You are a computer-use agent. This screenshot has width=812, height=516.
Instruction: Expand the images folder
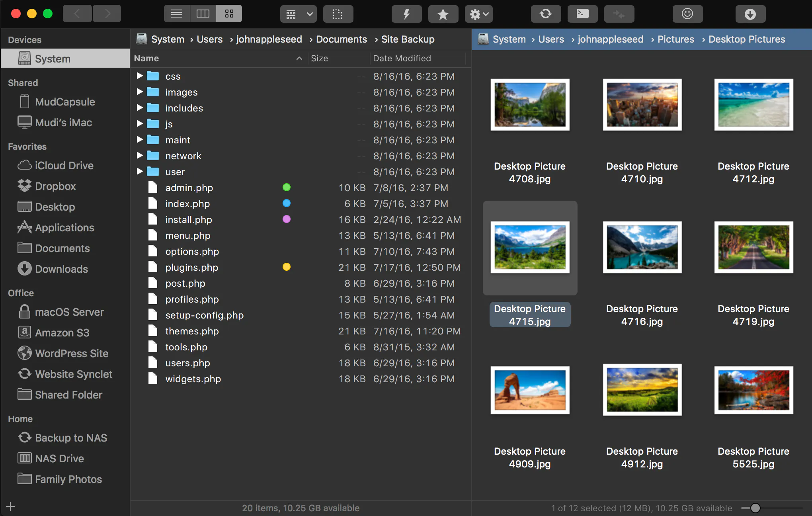pyautogui.click(x=140, y=92)
